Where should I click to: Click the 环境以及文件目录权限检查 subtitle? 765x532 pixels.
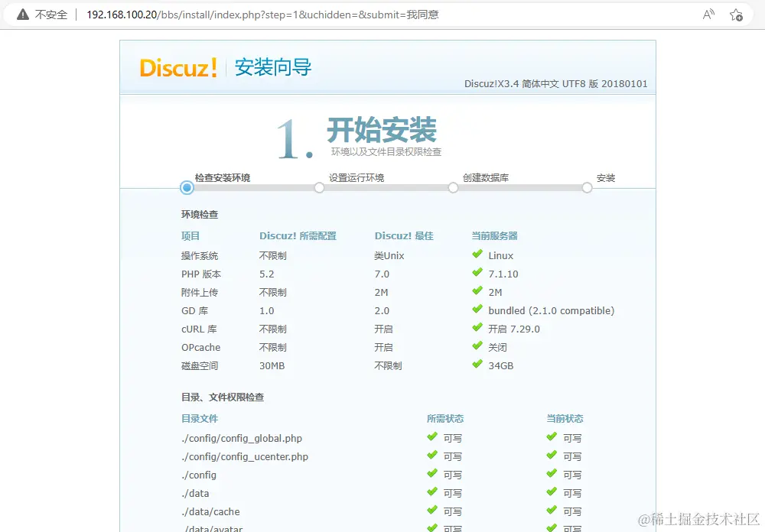pyautogui.click(x=386, y=152)
